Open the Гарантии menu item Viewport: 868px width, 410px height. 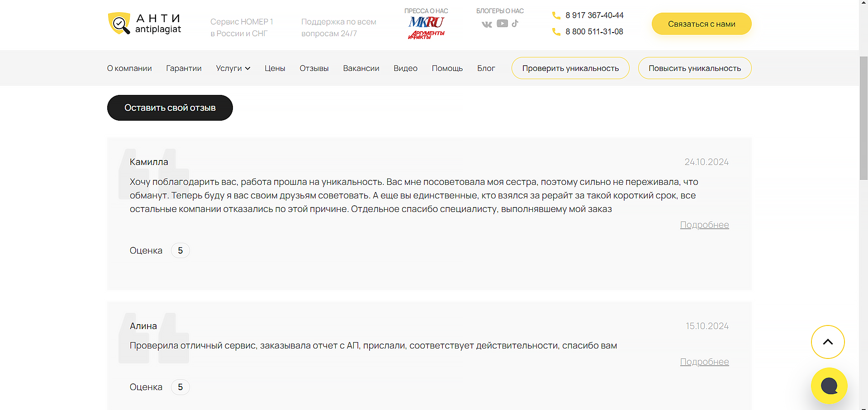point(184,68)
